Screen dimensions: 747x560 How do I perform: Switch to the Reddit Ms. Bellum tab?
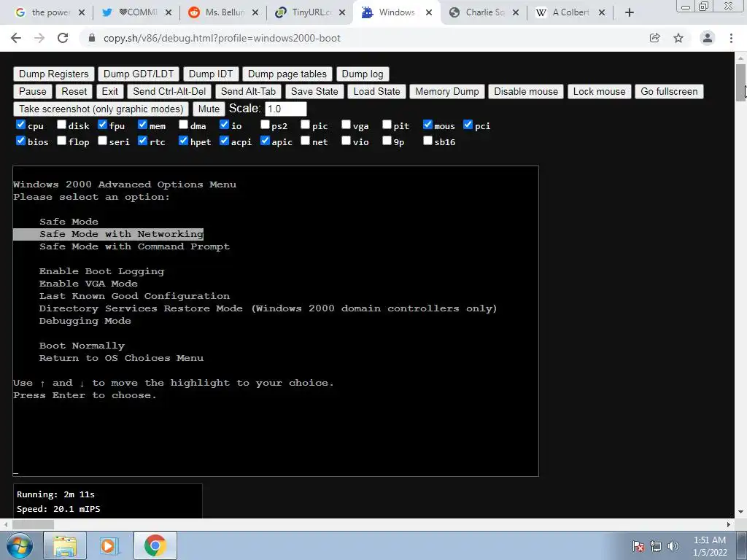point(225,12)
